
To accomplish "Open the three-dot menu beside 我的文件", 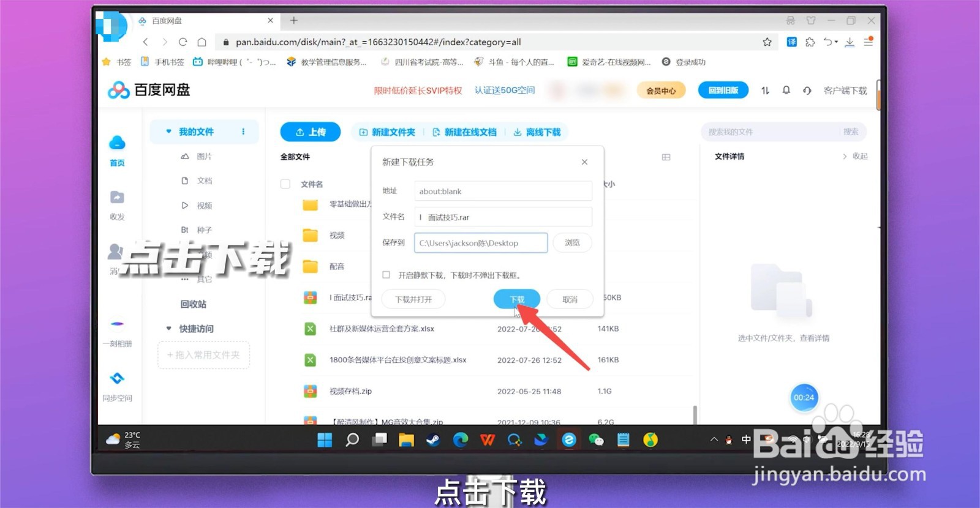I will pos(243,132).
